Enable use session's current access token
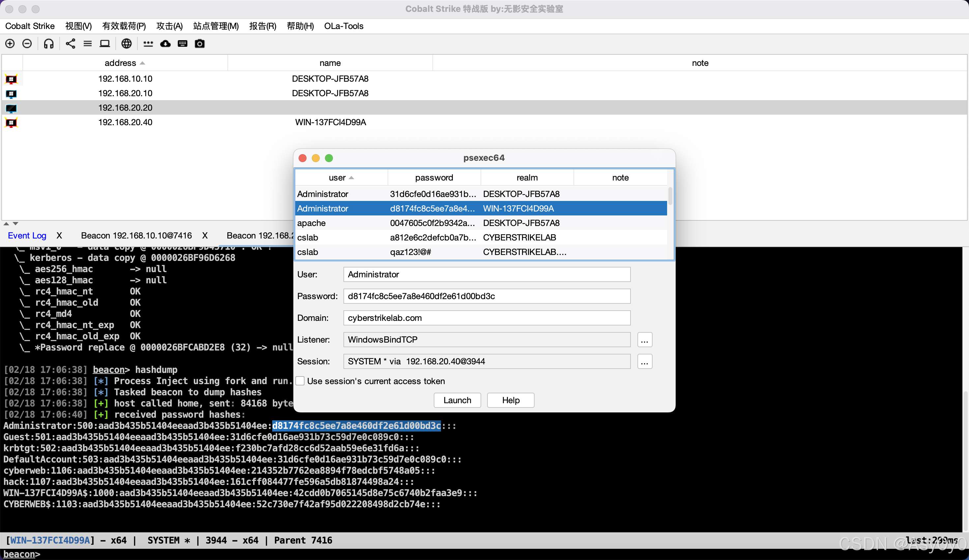The width and height of the screenshot is (969, 560). click(x=300, y=381)
